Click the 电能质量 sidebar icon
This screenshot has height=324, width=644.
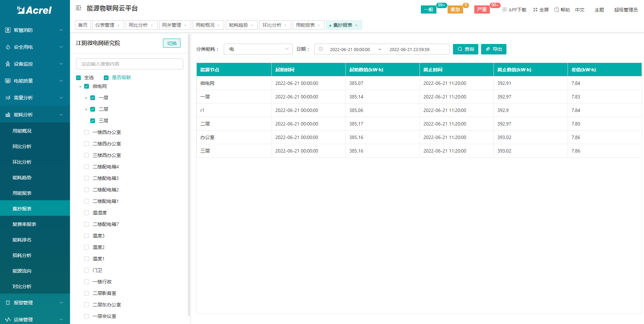8,81
